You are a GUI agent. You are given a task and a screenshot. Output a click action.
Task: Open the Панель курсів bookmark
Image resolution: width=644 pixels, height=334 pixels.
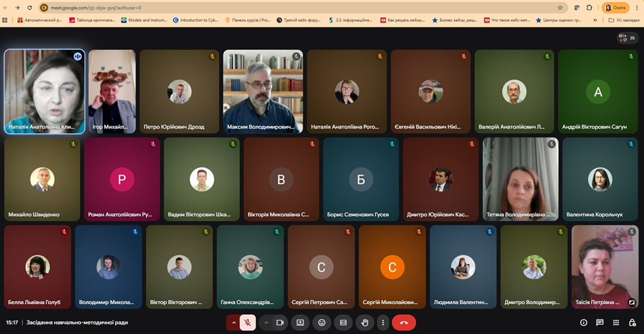tap(248, 20)
